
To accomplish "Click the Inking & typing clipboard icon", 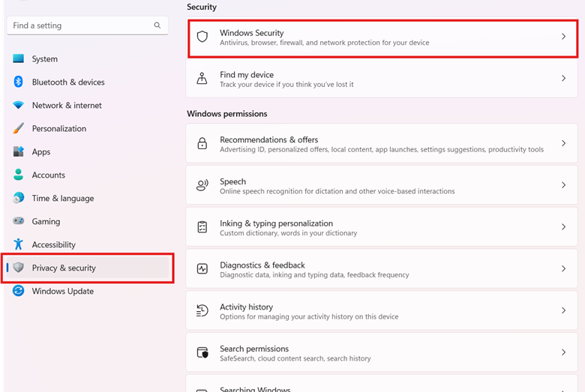I will (x=202, y=227).
